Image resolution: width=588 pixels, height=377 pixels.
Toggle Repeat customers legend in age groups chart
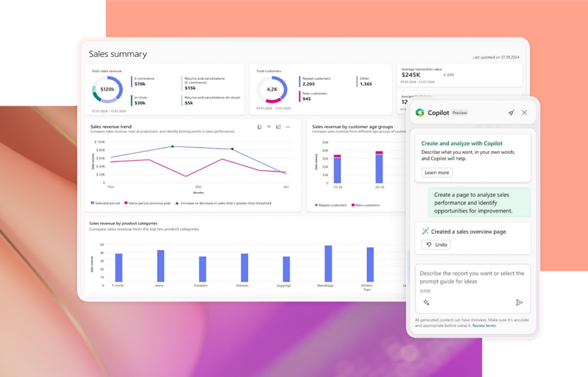(331, 205)
